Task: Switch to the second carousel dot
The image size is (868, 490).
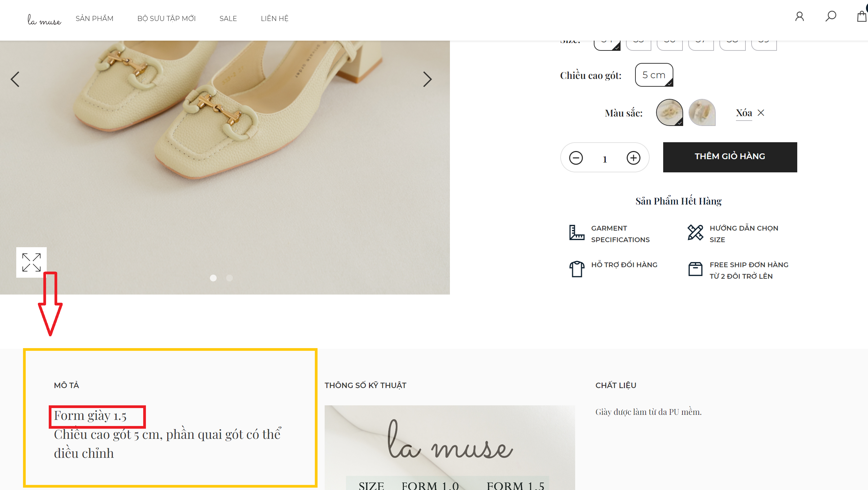Action: click(x=230, y=278)
